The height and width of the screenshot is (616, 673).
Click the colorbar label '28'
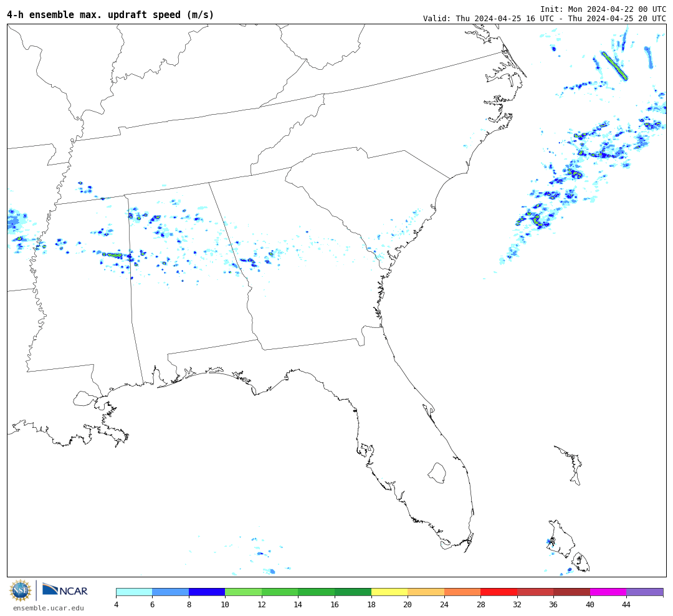[x=480, y=605]
